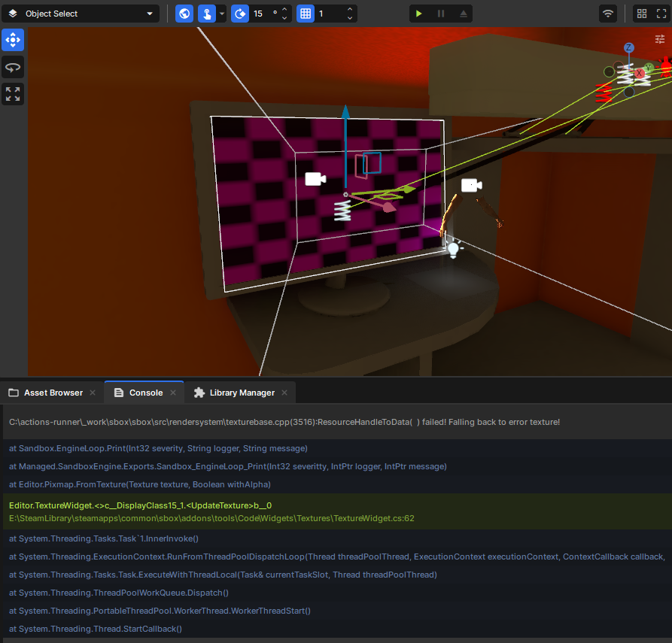Switch to the Asset Browser tab
672x643 pixels.
52,393
